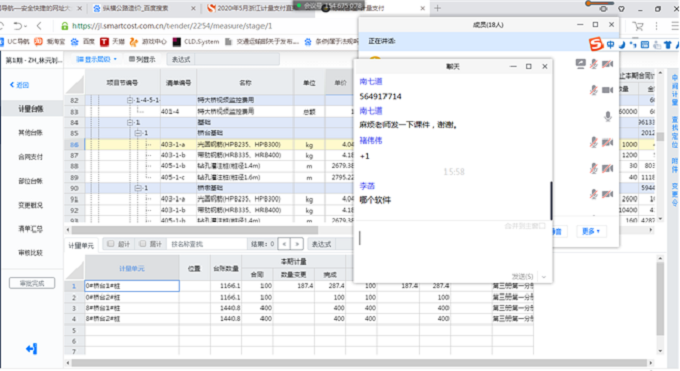Screen dimensions: 680x371
Task: Click the 审批完成 button
Action: coord(32,283)
